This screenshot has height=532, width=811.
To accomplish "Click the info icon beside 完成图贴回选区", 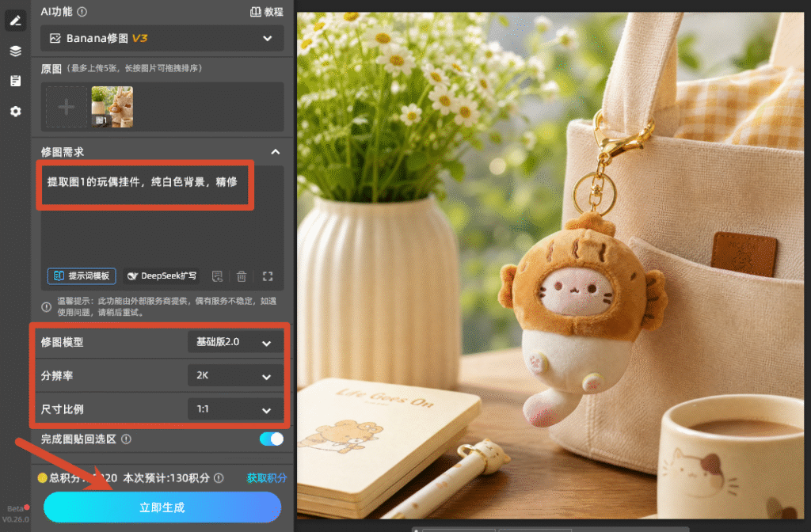I will (126, 439).
